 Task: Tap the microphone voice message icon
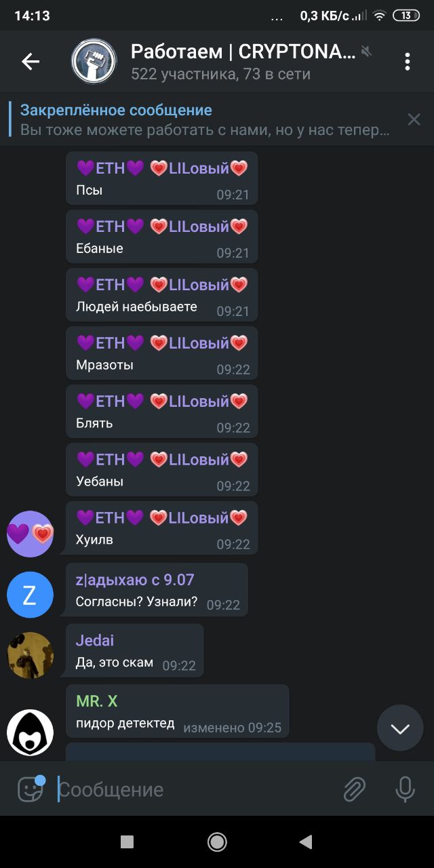click(x=405, y=789)
